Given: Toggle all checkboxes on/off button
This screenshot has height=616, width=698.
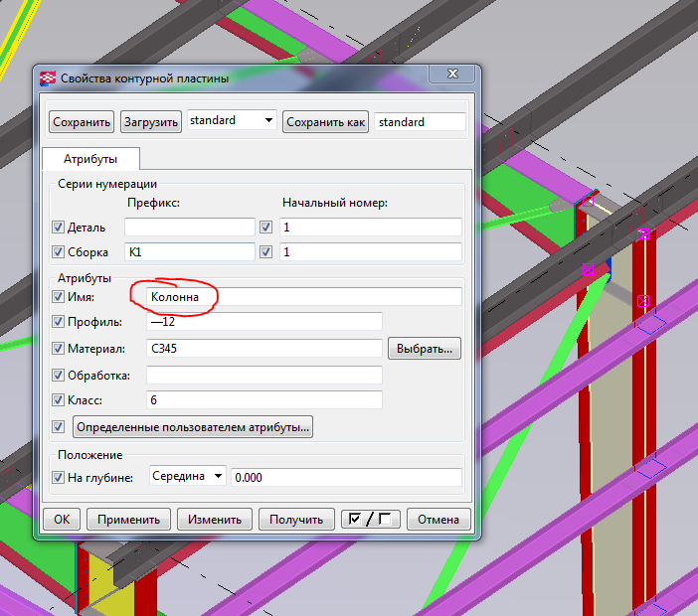Looking at the screenshot, I should tap(370, 519).
